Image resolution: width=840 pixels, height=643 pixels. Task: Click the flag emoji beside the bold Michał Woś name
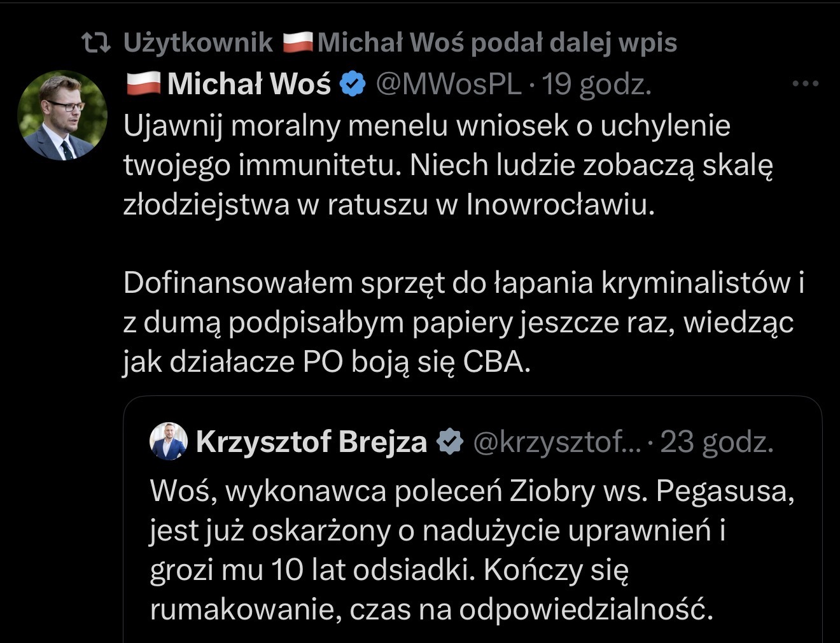click(143, 84)
